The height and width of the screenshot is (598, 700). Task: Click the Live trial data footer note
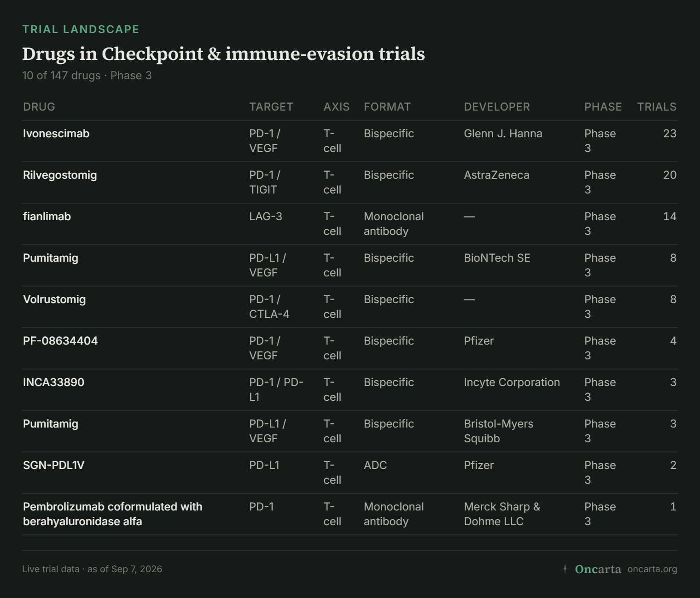pyautogui.click(x=92, y=569)
